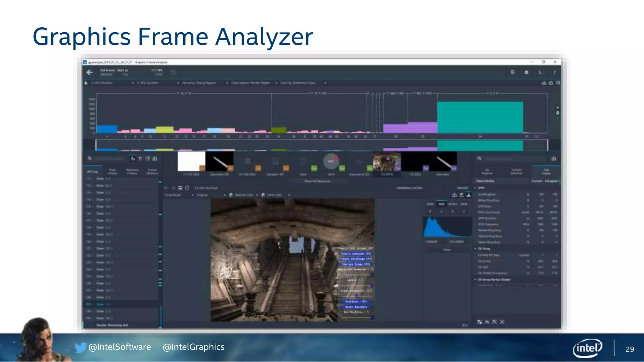Image resolution: width=644 pixels, height=362 pixels.
Task: Open the Selected Calls dropdown
Action: pos(244,195)
